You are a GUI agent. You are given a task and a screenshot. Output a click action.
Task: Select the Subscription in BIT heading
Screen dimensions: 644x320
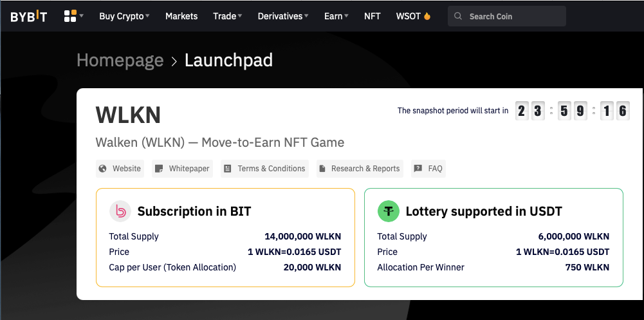(x=194, y=212)
